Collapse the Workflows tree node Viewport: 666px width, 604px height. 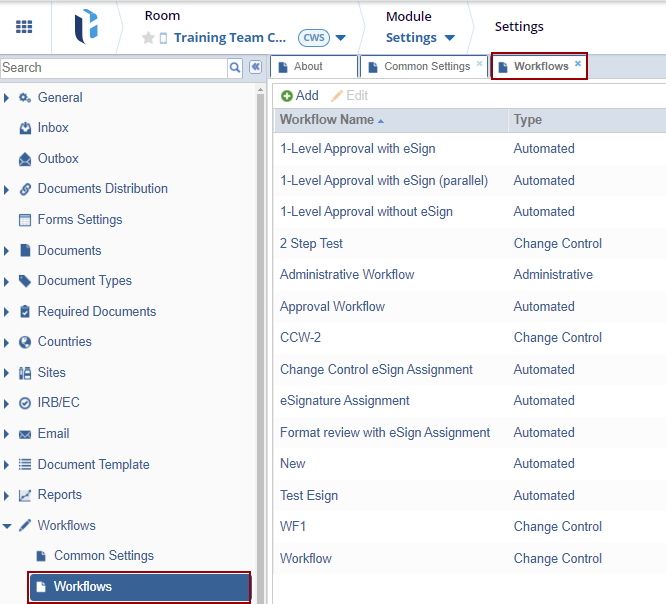[x=8, y=526]
